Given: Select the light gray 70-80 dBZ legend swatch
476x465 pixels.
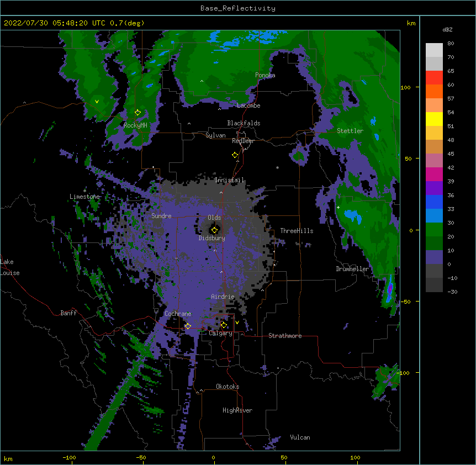Looking at the screenshot, I should (434, 50).
